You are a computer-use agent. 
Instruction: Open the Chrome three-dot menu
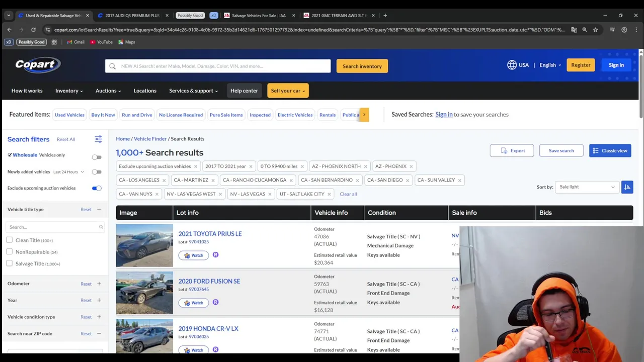(x=635, y=30)
